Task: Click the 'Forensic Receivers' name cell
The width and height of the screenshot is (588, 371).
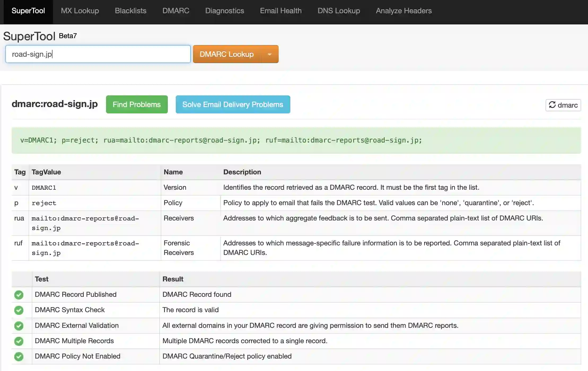Action: 190,248
